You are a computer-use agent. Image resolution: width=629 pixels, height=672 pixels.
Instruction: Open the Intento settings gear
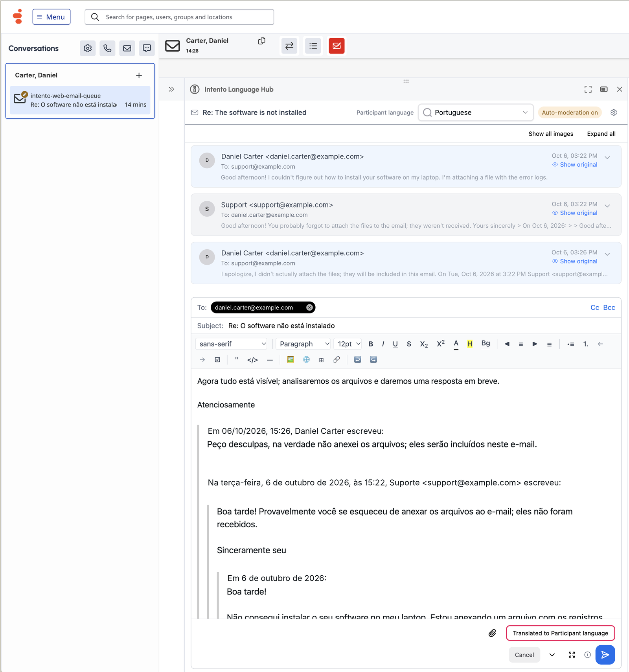click(614, 112)
